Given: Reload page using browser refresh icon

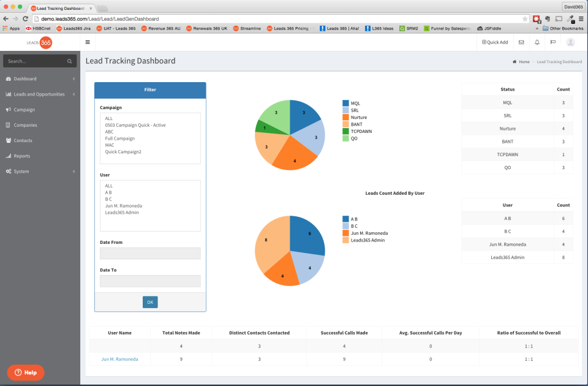Looking at the screenshot, I should coord(26,19).
